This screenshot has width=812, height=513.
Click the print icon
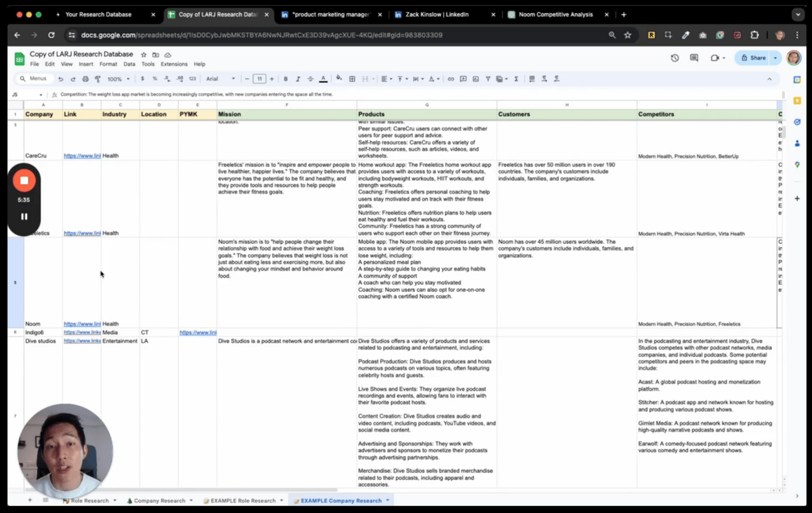tap(85, 79)
